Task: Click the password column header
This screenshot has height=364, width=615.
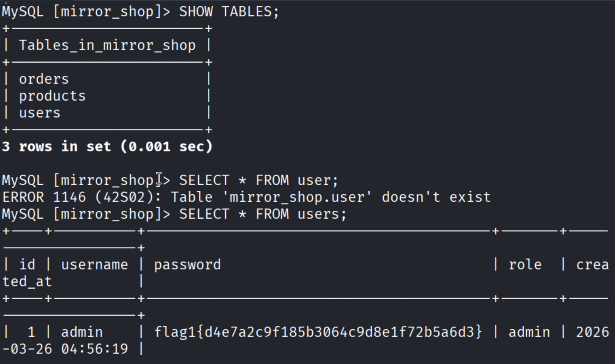Action: [x=188, y=265]
